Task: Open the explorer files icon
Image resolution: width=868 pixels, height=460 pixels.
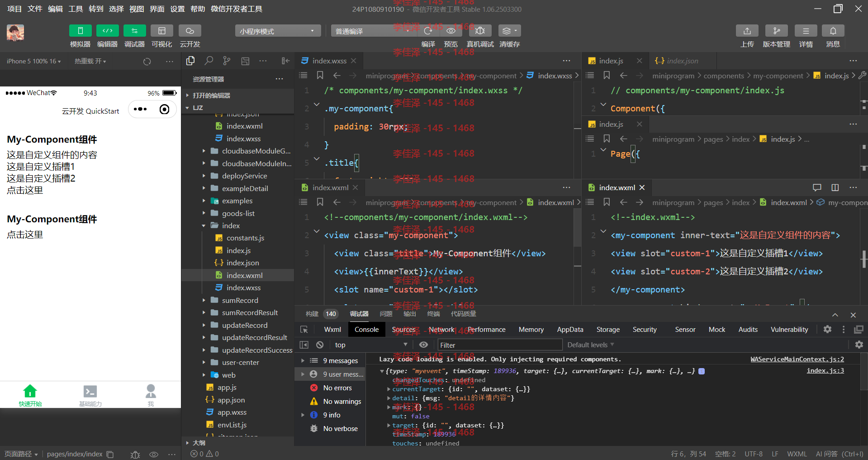Action: tap(190, 61)
